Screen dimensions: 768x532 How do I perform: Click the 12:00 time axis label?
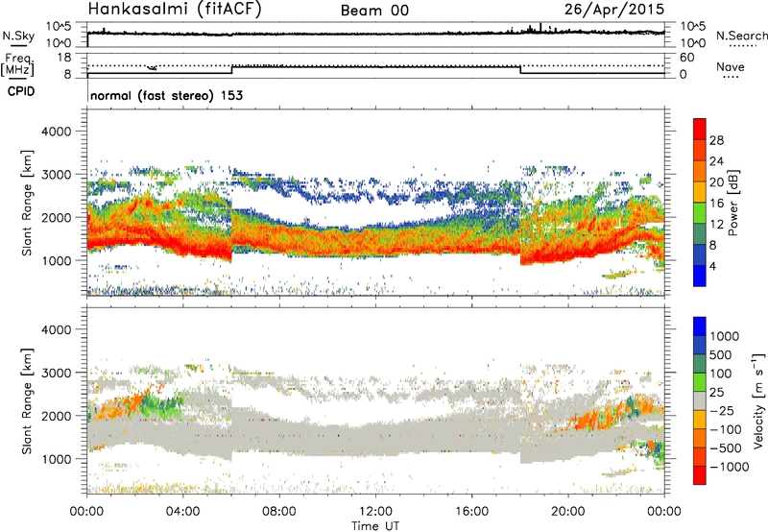[x=375, y=511]
